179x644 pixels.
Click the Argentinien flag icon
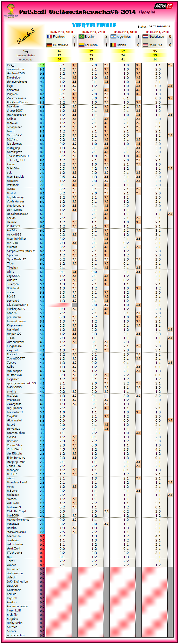[x=113, y=37]
